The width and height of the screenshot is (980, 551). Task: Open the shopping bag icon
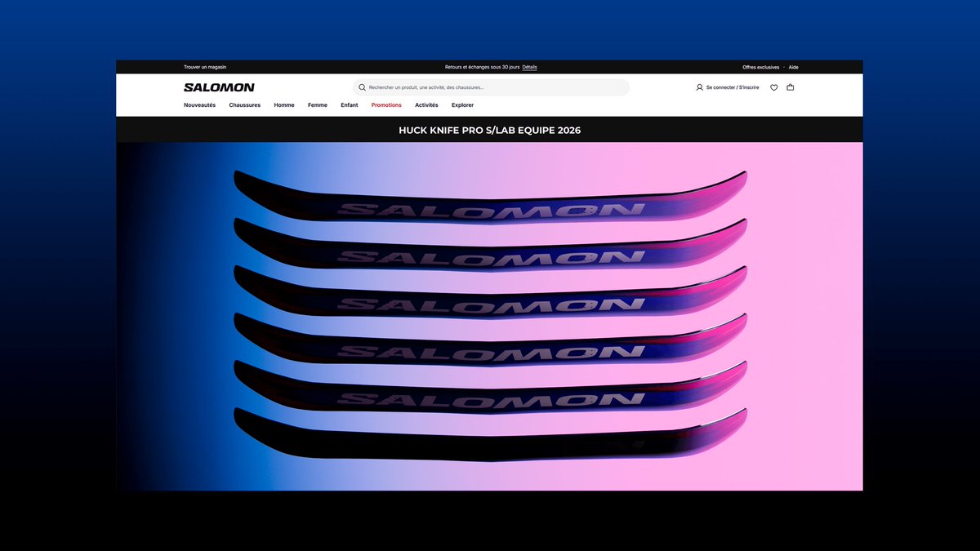[791, 87]
